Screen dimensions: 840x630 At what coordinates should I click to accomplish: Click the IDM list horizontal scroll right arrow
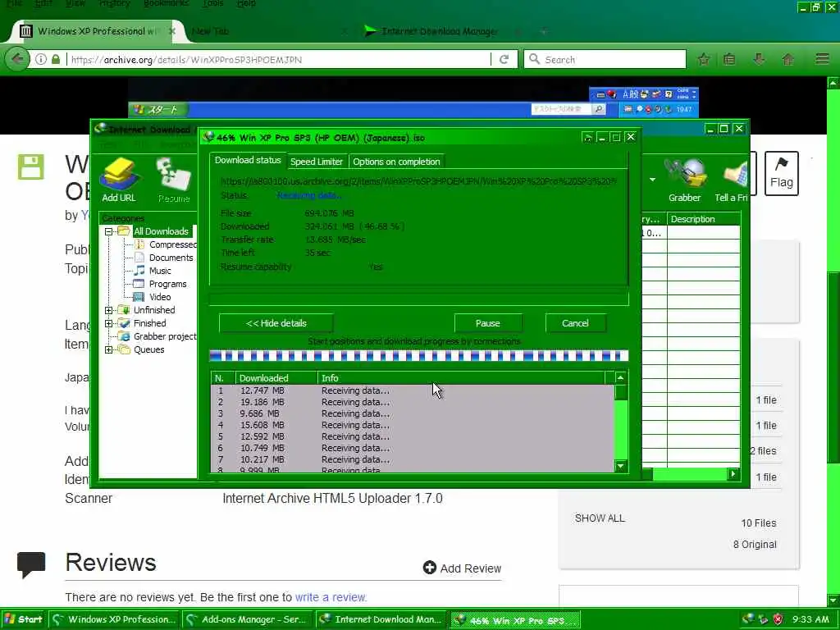733,473
